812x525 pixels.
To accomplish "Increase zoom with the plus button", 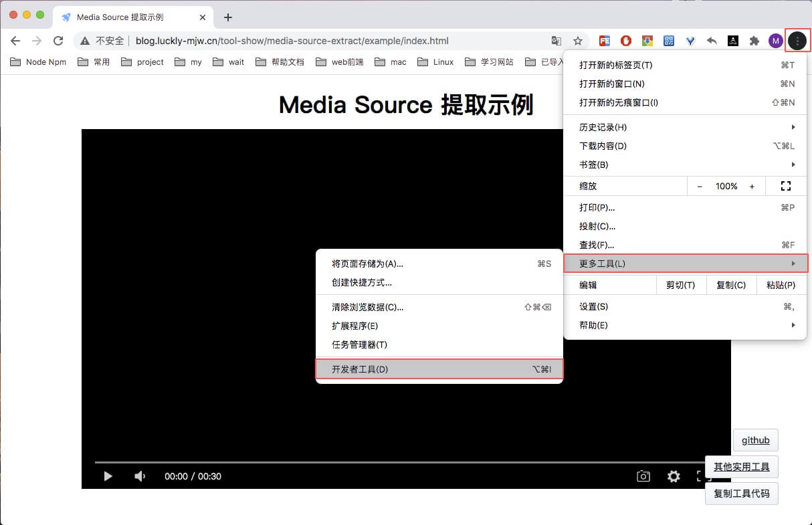I will pos(752,187).
